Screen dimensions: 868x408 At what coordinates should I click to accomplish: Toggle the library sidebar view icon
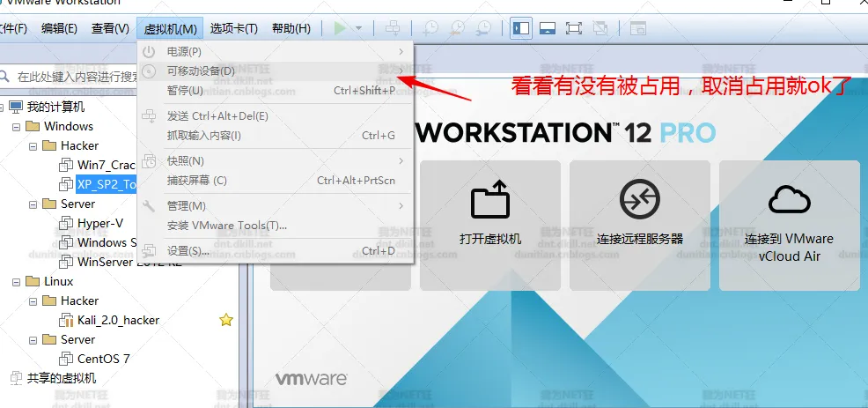[x=521, y=28]
